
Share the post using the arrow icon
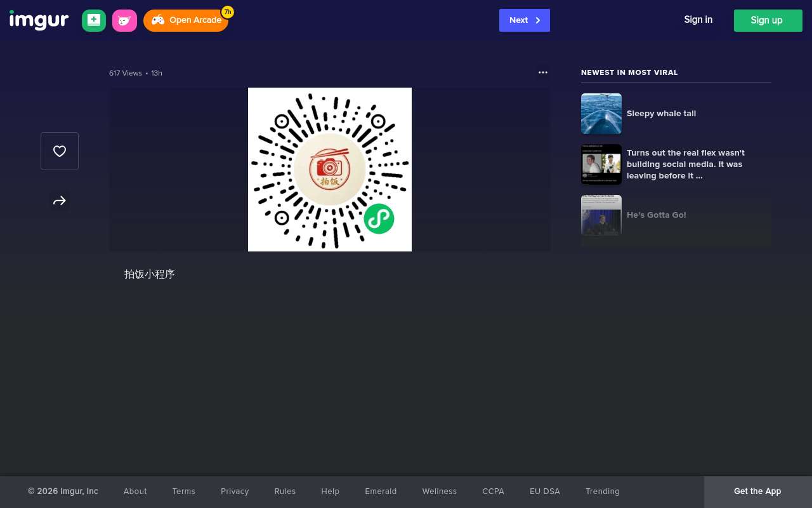pyautogui.click(x=60, y=201)
